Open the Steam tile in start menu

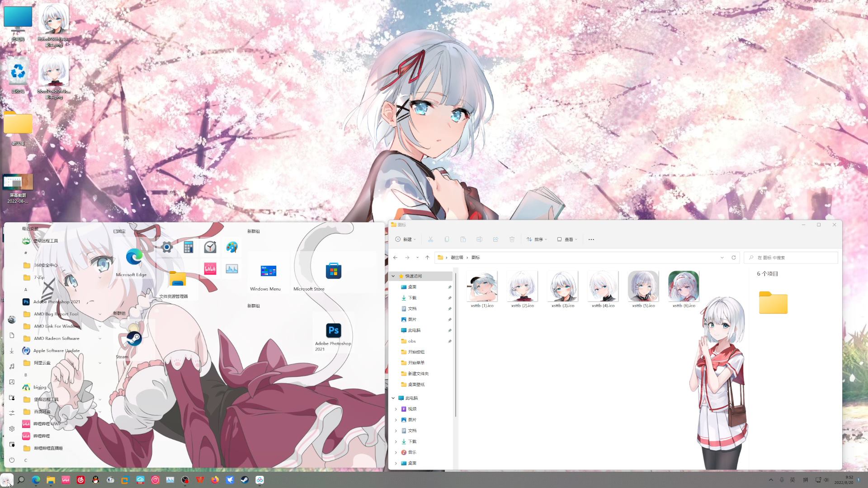[x=133, y=339]
